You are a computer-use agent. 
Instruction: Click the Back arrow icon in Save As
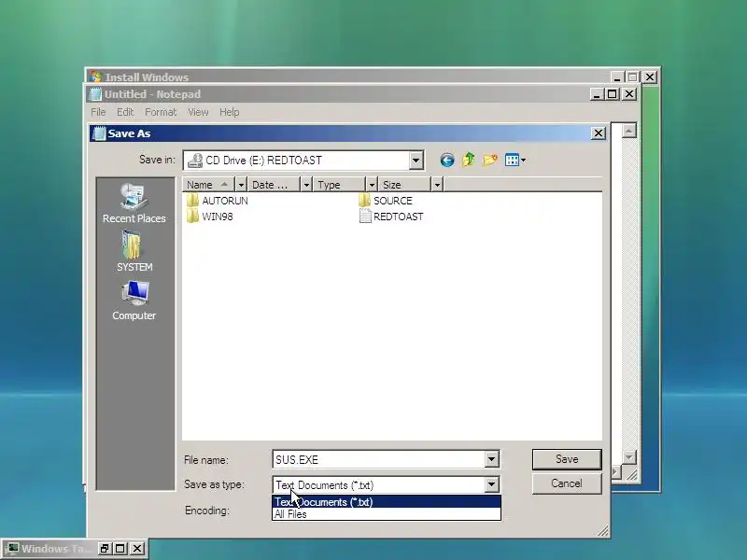pos(447,160)
